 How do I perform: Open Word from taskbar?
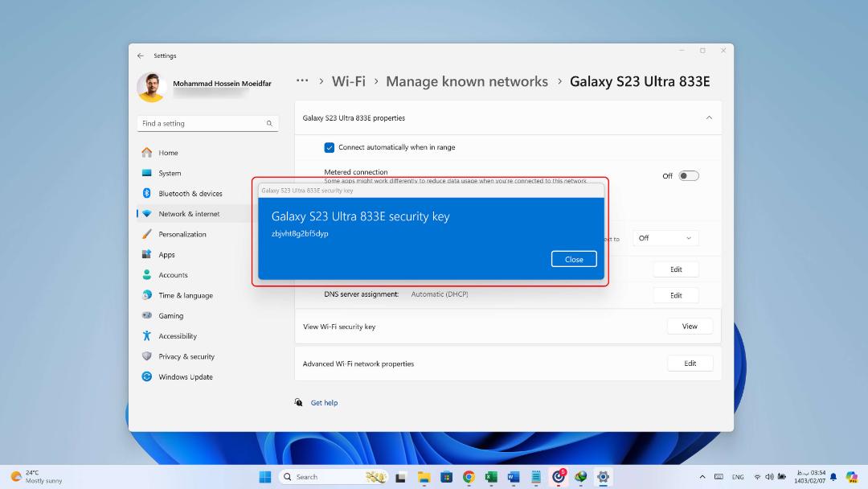click(513, 477)
